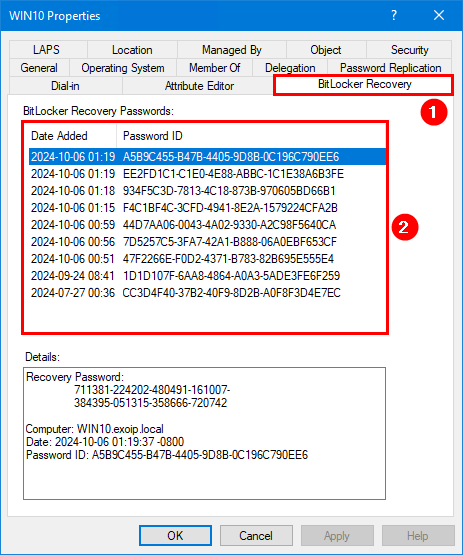Switch to the Location tab

(132, 50)
